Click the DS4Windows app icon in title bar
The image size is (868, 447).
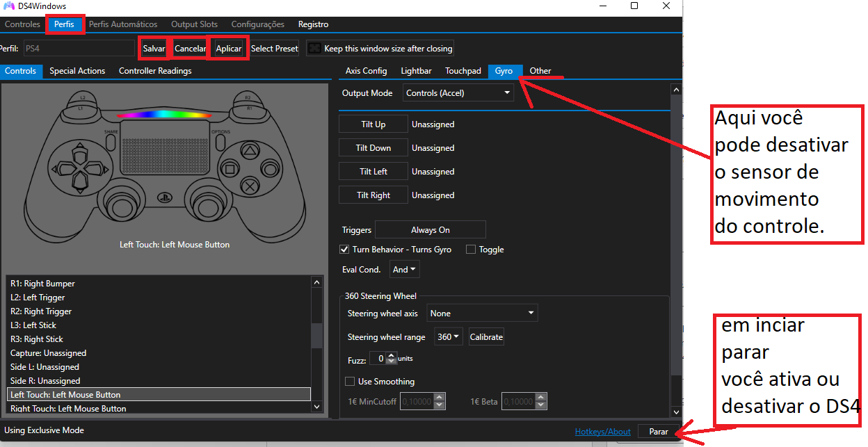click(x=9, y=6)
